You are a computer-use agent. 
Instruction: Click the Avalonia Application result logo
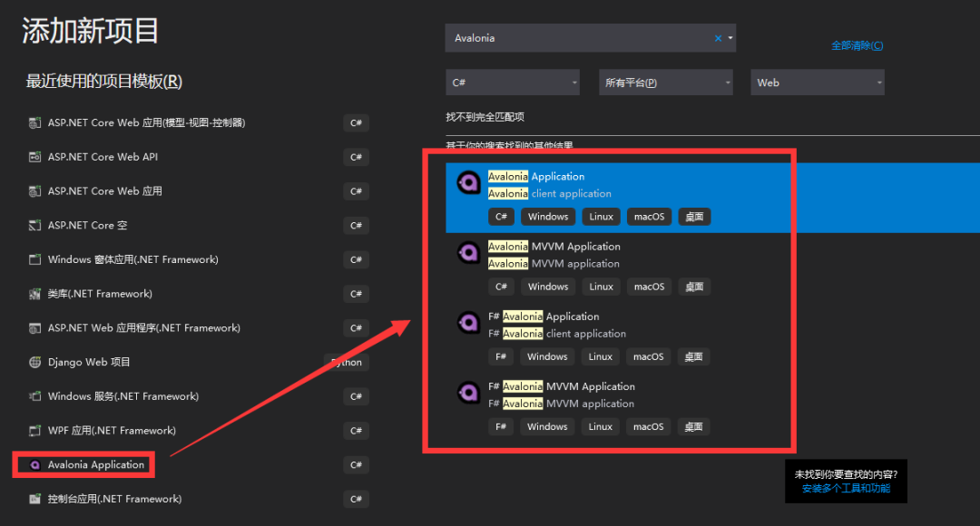pyautogui.click(x=468, y=182)
